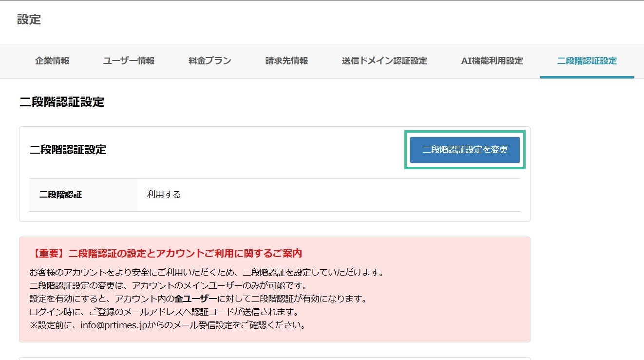The width and height of the screenshot is (644, 360).
Task: Switch to the AI機能利用設定 tab
Action: (x=492, y=60)
